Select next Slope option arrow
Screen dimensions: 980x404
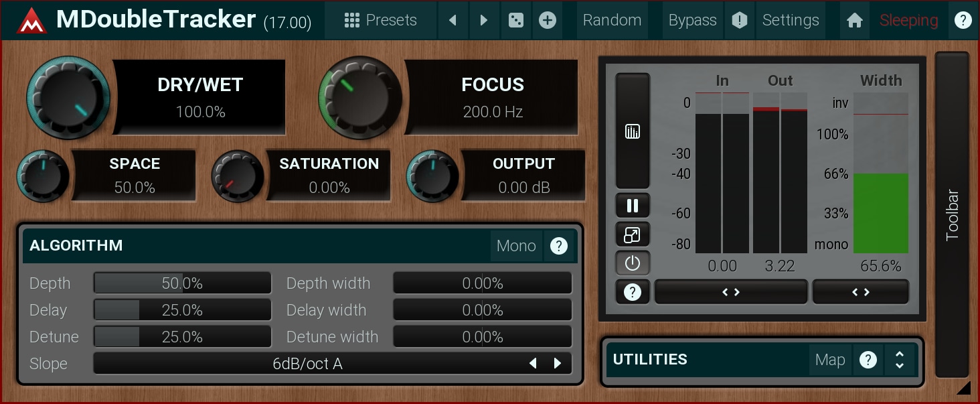[558, 364]
